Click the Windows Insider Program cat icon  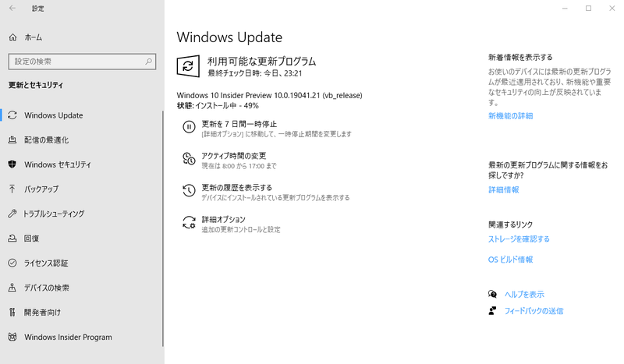[x=12, y=337]
